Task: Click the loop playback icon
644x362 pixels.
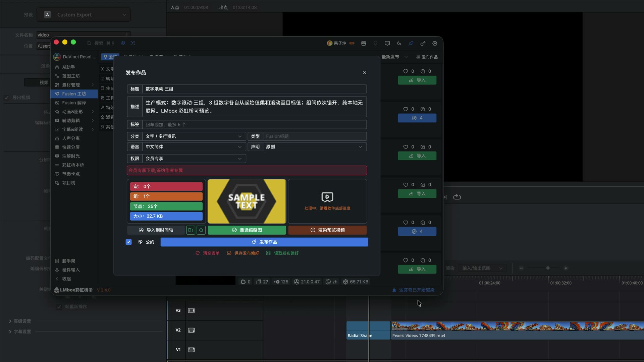Action: pos(457,197)
